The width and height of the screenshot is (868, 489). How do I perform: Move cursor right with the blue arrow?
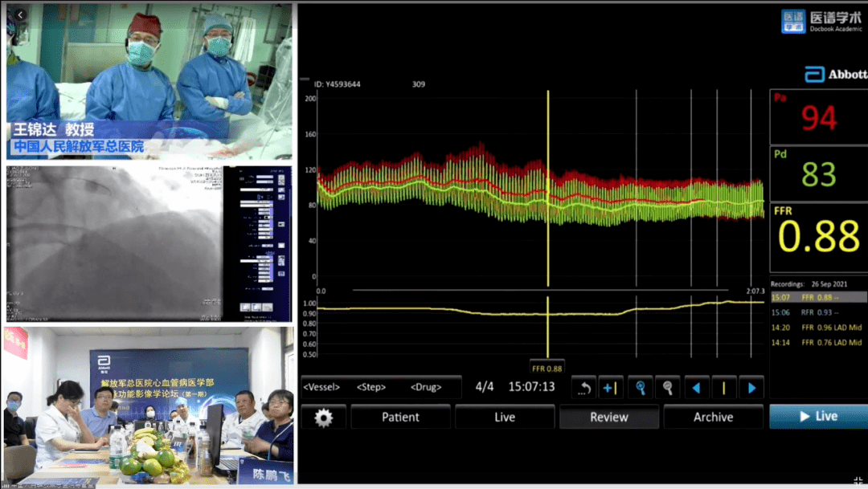click(x=751, y=388)
